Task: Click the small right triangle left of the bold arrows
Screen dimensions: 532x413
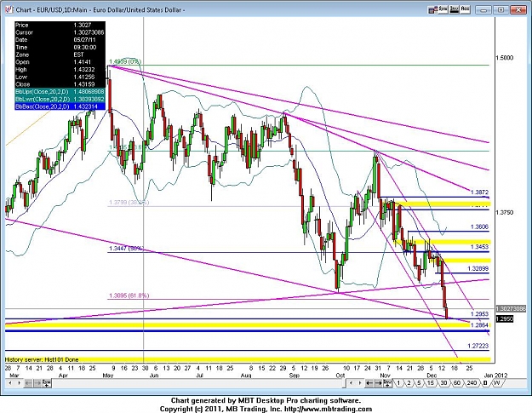Action: [x=360, y=383]
